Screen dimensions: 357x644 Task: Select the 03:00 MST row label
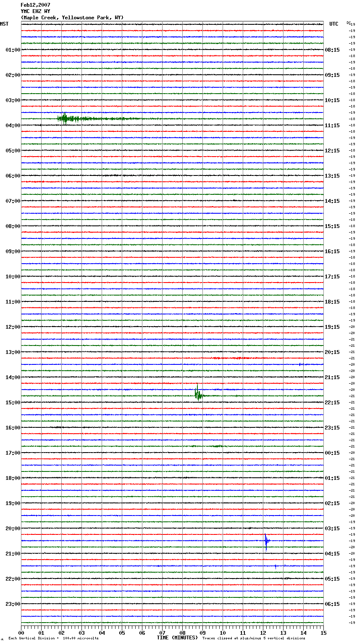click(x=13, y=100)
